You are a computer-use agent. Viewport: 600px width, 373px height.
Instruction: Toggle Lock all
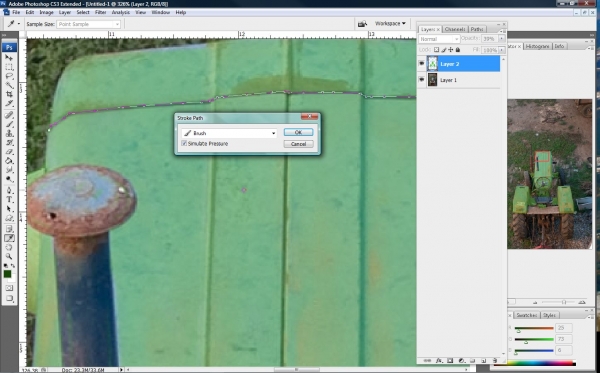pyautogui.click(x=458, y=50)
